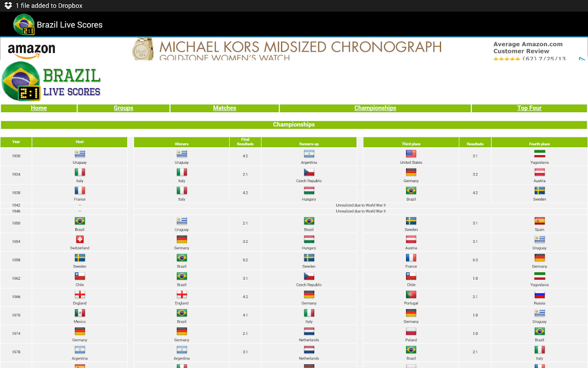Image resolution: width=588 pixels, height=368 pixels.
Task: Click the Hungary runners-up flag for 1938
Action: [x=309, y=191]
